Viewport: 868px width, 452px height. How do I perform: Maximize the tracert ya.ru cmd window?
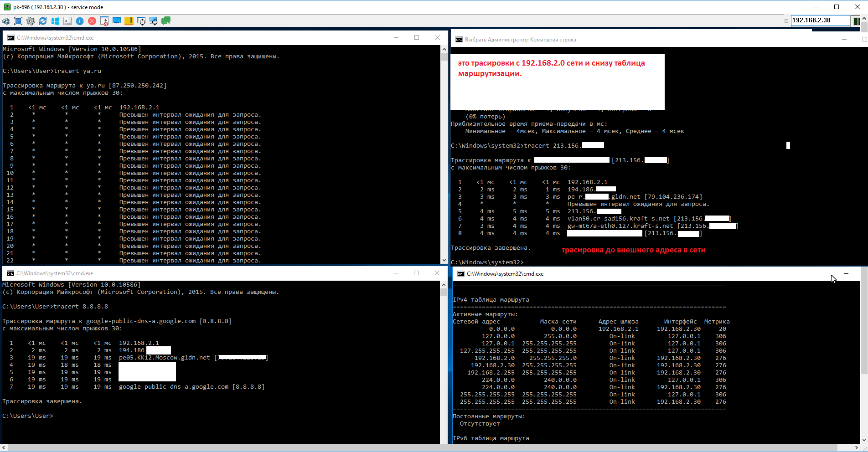417,37
